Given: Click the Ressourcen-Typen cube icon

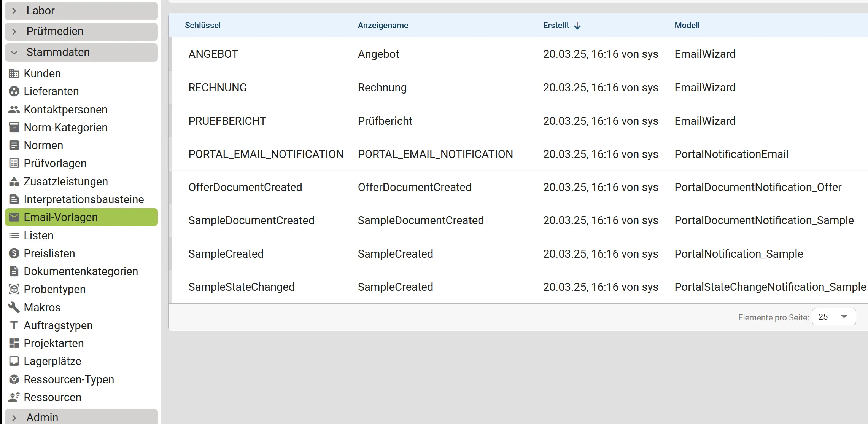Looking at the screenshot, I should pyautogui.click(x=14, y=379).
